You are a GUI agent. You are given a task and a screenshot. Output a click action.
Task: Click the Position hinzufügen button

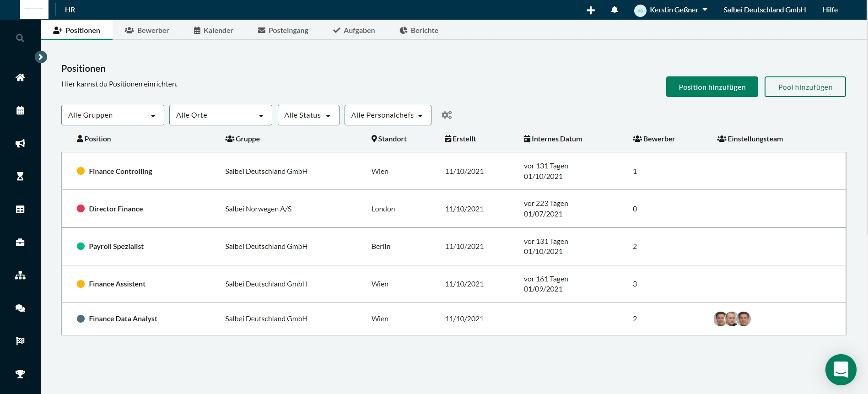[712, 87]
